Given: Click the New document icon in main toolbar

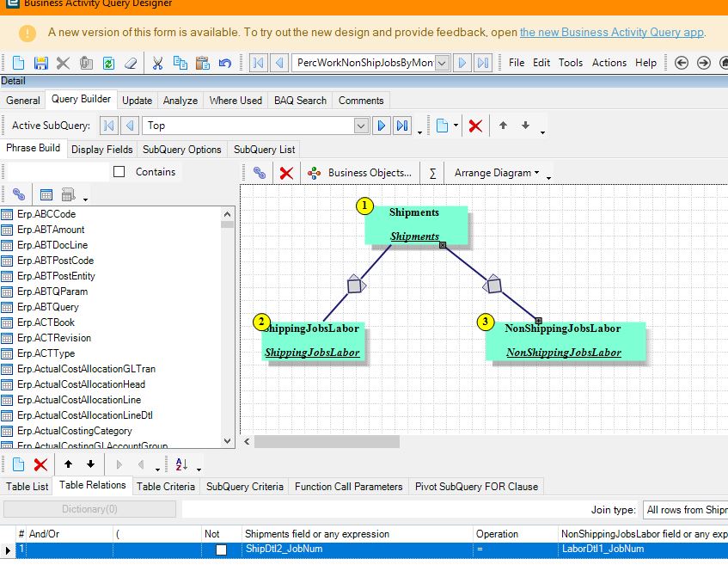Looking at the screenshot, I should (x=18, y=63).
